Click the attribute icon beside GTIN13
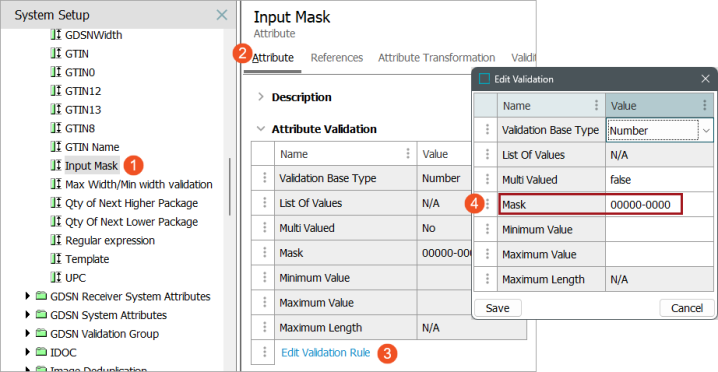 coord(56,109)
